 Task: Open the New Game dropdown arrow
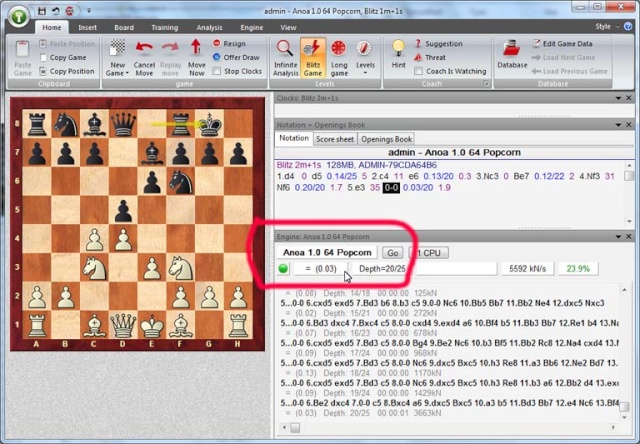127,73
